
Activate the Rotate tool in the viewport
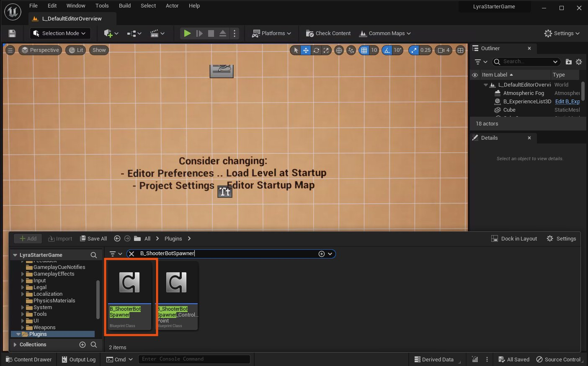pyautogui.click(x=316, y=50)
